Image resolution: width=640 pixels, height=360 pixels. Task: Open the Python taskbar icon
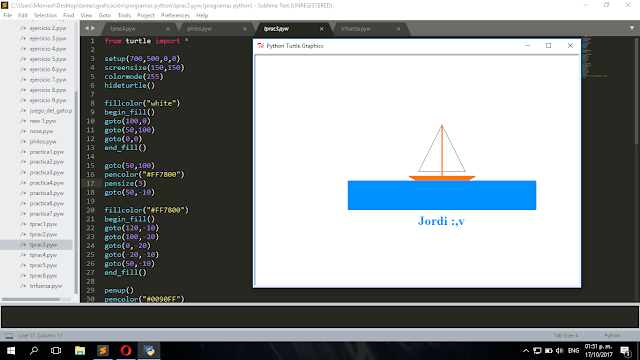[149, 351]
